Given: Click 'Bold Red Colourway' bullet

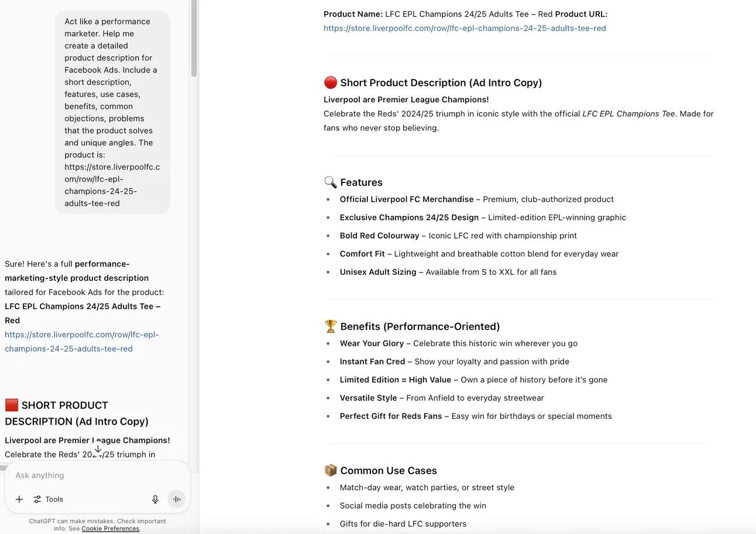Looking at the screenshot, I should pyautogui.click(x=458, y=236).
